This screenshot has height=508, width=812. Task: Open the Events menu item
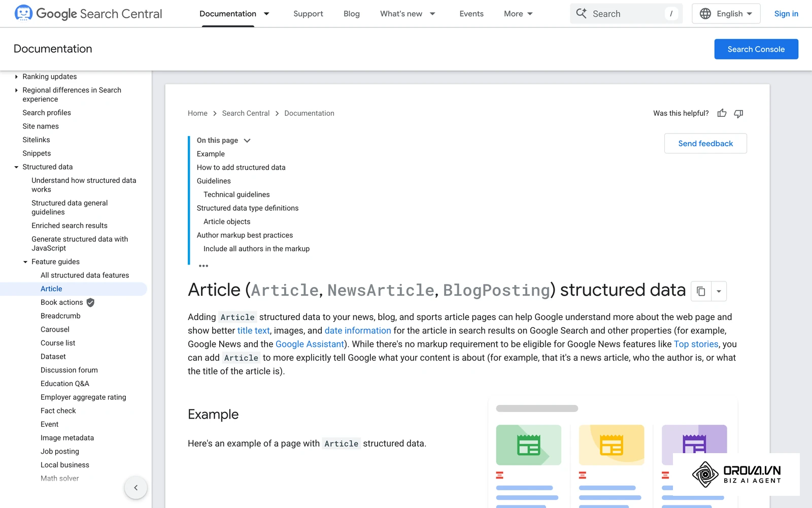[x=471, y=14]
